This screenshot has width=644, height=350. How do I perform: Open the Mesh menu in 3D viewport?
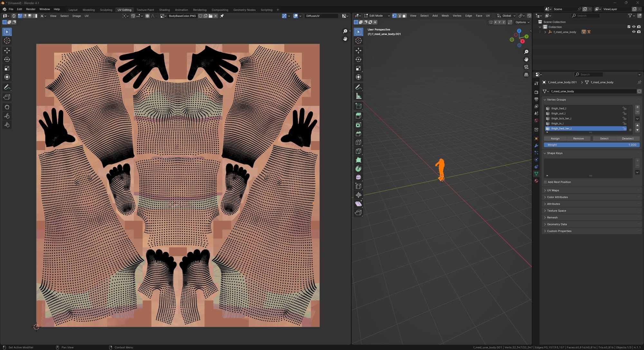[445, 16]
